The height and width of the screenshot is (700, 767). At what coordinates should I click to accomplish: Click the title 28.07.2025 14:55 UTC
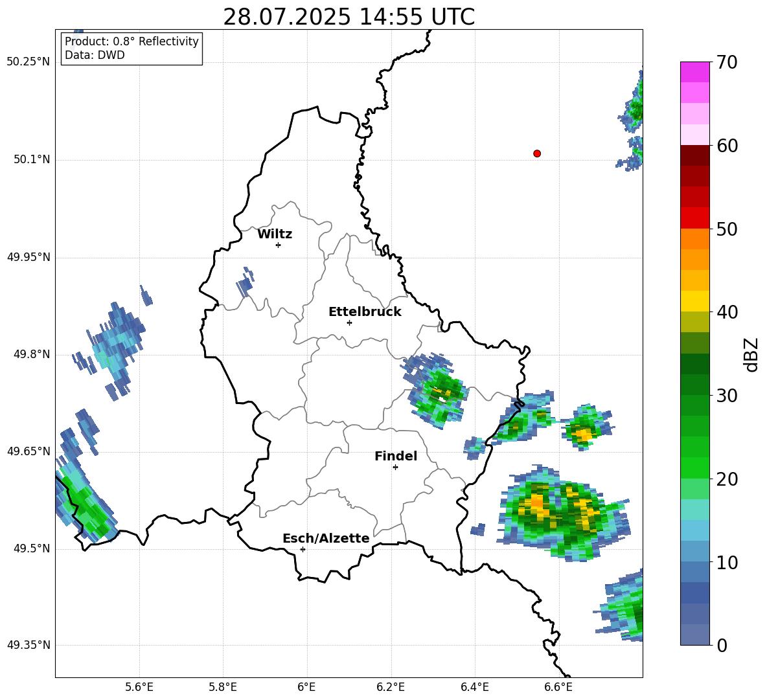click(349, 17)
